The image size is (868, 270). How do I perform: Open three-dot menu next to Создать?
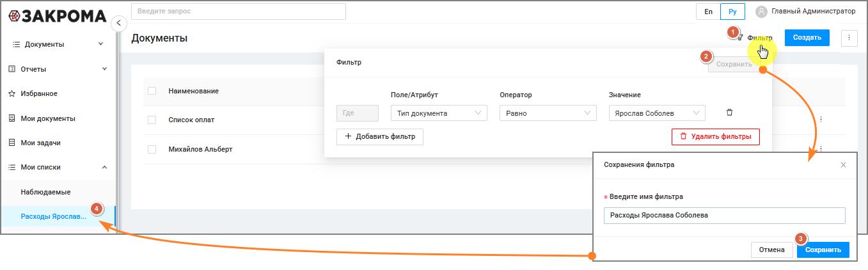[x=849, y=38]
